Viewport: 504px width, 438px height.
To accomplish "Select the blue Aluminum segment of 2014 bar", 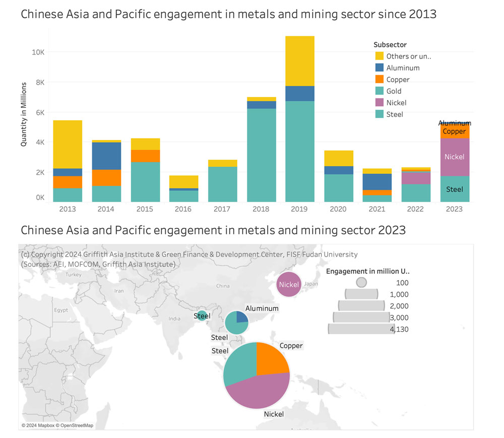I will [106, 156].
